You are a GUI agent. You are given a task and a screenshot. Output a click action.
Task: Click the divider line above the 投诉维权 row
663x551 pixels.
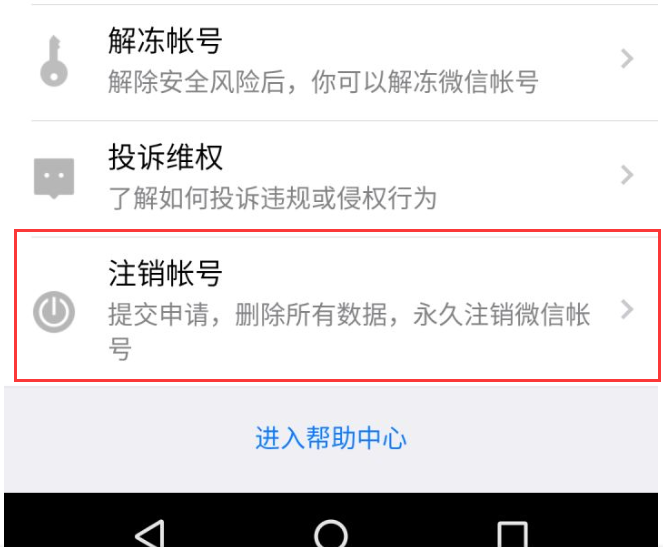tap(345, 121)
